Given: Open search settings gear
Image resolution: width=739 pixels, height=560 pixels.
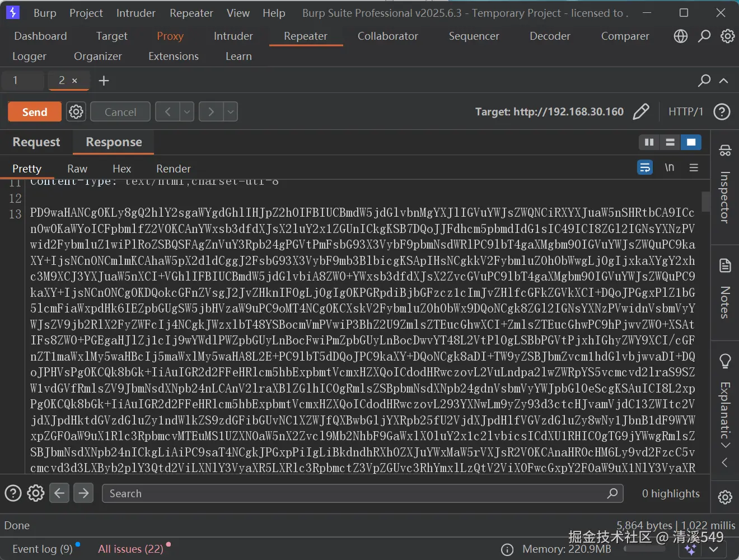Looking at the screenshot, I should [x=36, y=493].
